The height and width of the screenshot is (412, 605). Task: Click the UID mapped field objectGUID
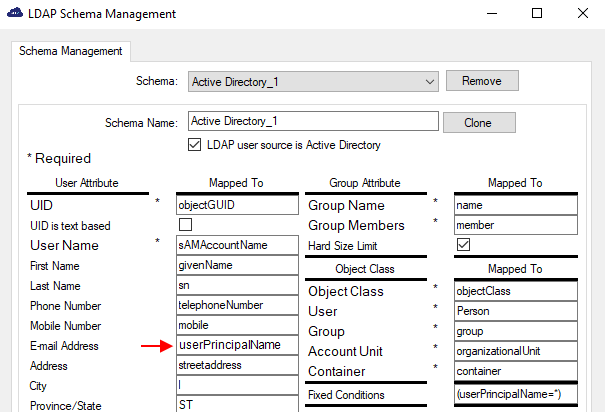click(x=237, y=205)
